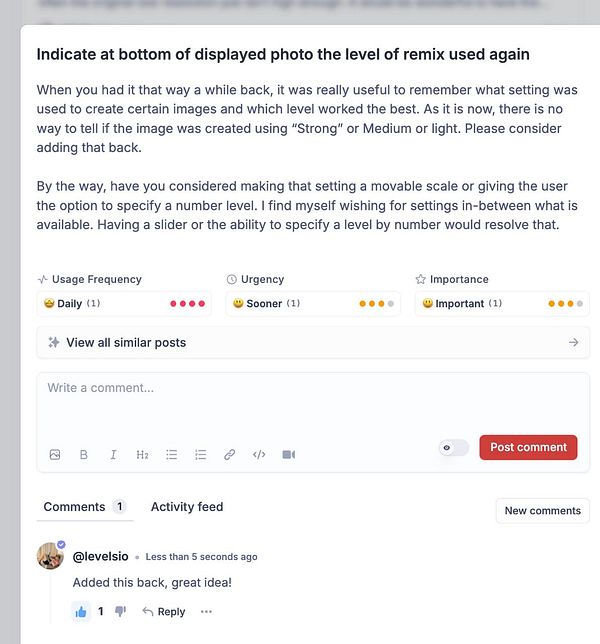Switch to Comments tab
The height and width of the screenshot is (644, 600).
85,507
